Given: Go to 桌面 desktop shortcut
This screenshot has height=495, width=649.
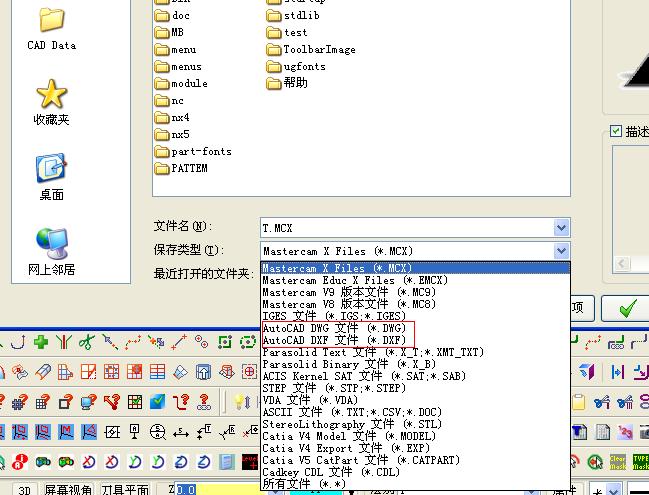Looking at the screenshot, I should click(51, 177).
